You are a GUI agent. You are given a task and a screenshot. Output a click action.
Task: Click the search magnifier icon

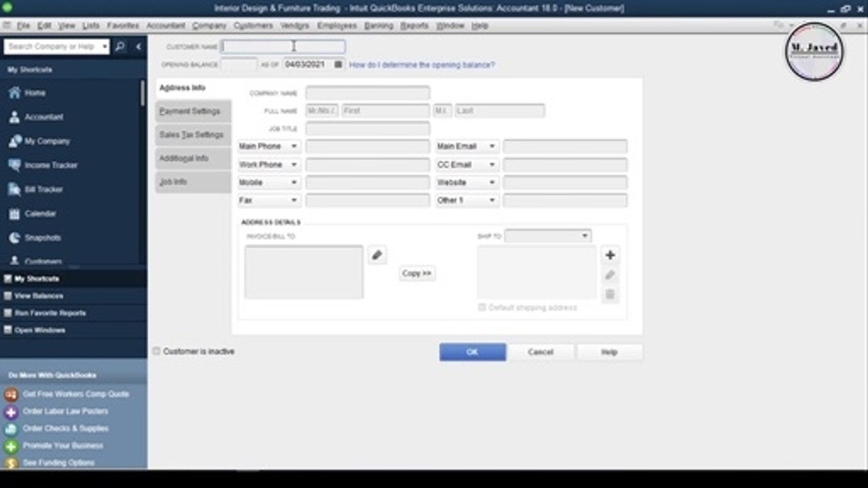coord(120,47)
